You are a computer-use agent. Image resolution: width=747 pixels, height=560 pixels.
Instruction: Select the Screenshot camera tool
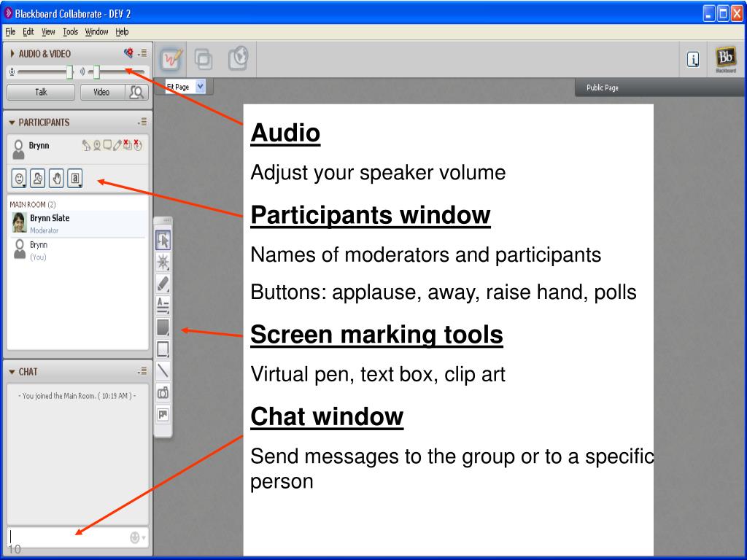pos(163,393)
